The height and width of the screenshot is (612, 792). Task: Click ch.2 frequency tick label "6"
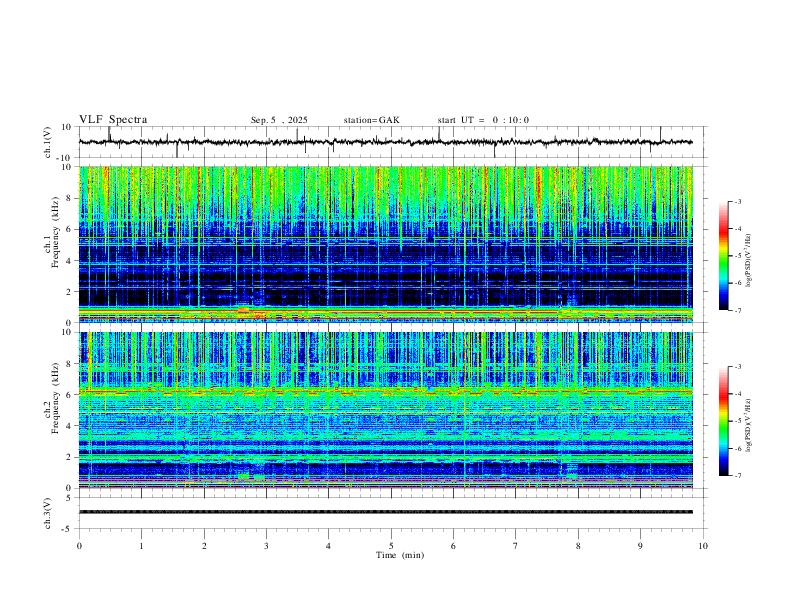(69, 395)
